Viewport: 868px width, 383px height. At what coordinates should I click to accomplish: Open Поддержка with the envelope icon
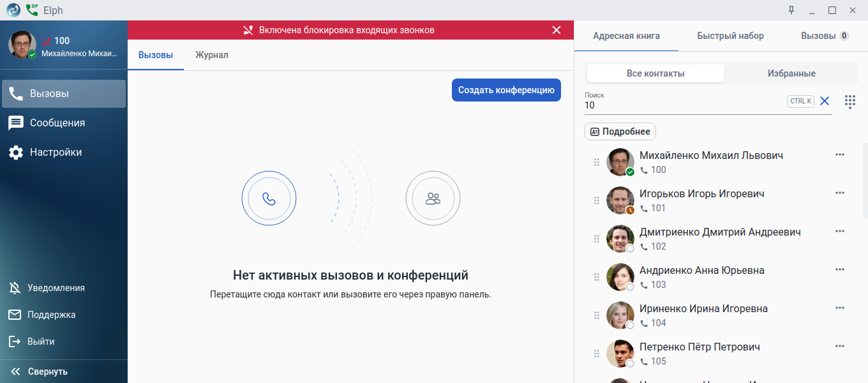[x=64, y=315]
